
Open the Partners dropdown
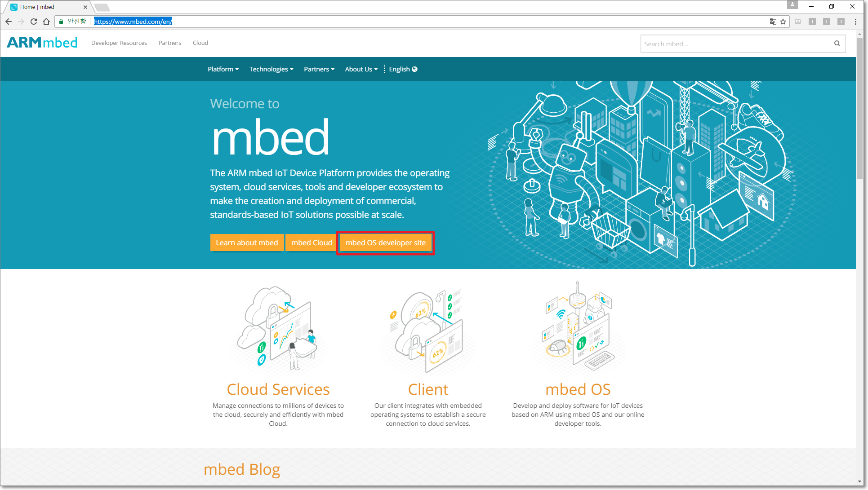pyautogui.click(x=318, y=69)
